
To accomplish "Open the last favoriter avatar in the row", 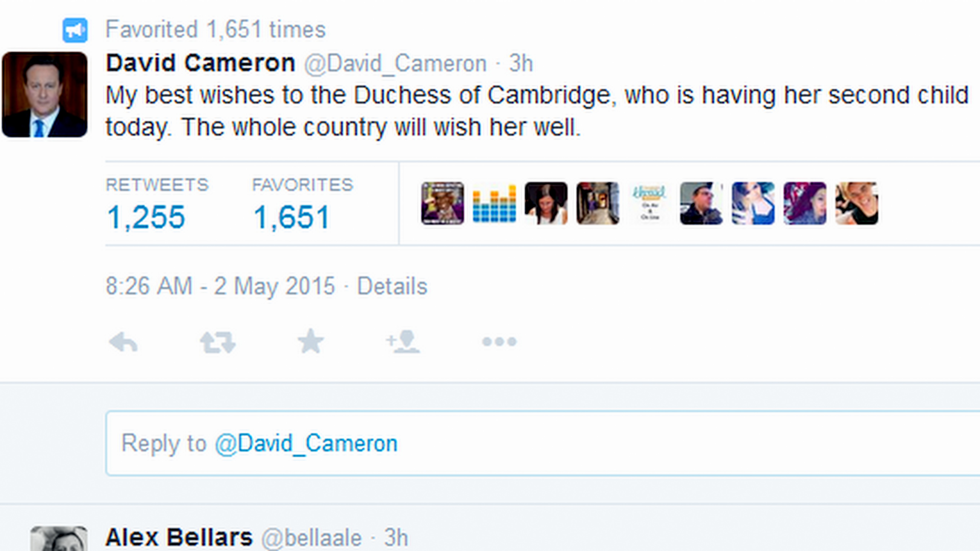I will point(856,203).
